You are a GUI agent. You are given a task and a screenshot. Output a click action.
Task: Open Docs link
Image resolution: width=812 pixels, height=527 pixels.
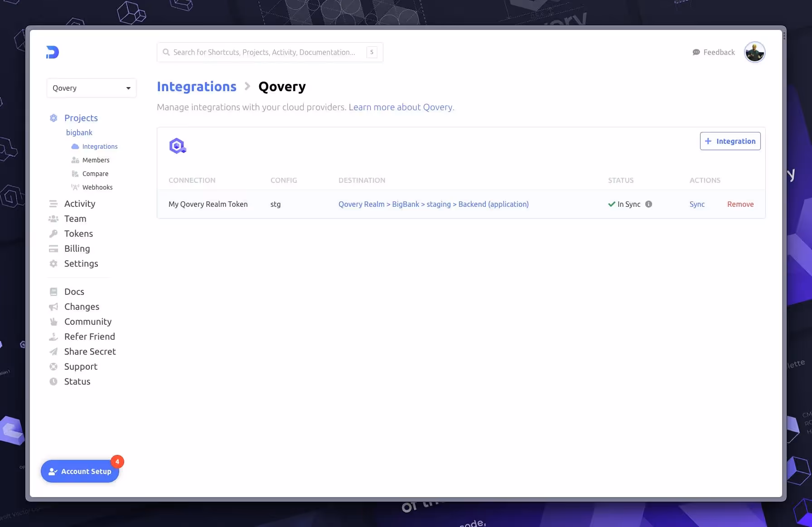coord(74,292)
